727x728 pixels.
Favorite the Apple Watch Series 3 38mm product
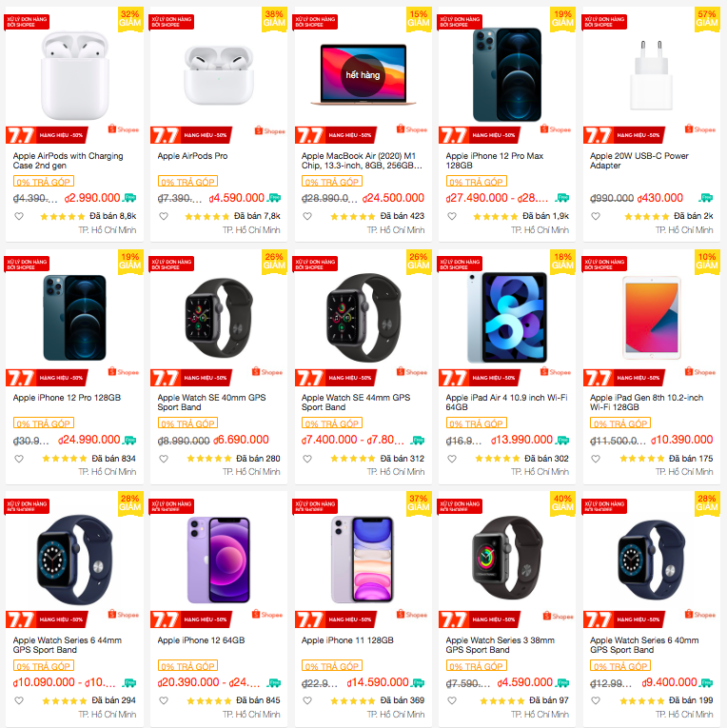coord(452,700)
